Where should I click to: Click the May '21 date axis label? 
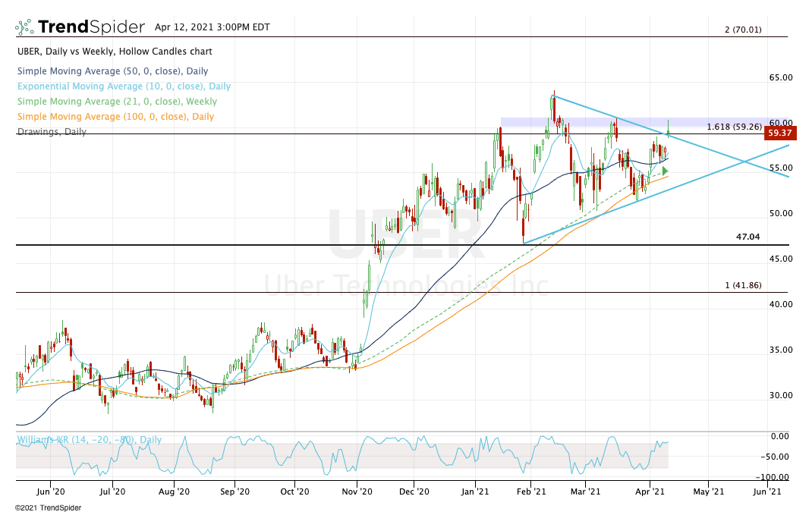pyautogui.click(x=708, y=491)
